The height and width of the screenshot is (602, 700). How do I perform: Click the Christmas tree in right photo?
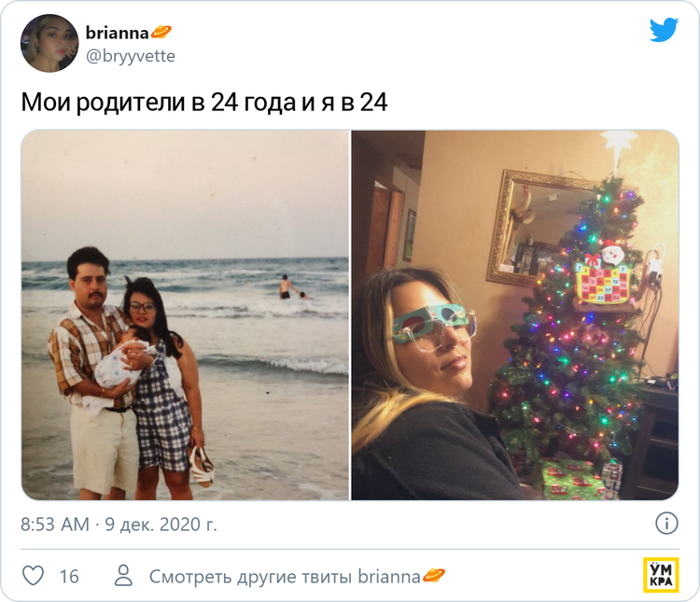[x=574, y=322]
